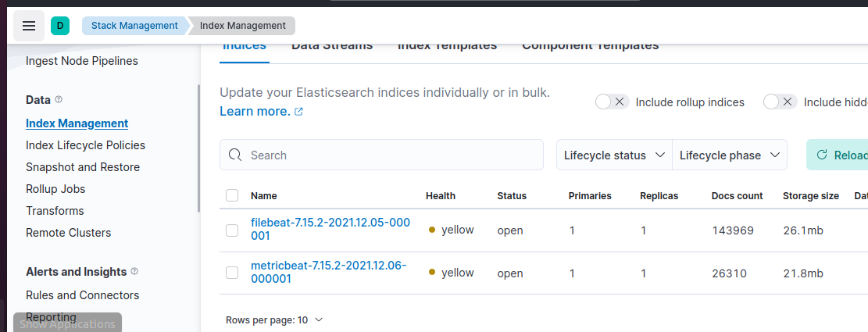Image resolution: width=868 pixels, height=332 pixels.
Task: Open filebeat-7.15.2-2021.12.05-000001 index
Action: pyautogui.click(x=330, y=229)
